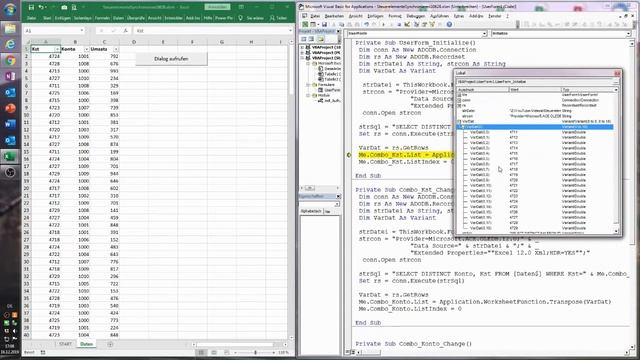Click the Page Layout view icon in status bar
This screenshot has height=360, width=640.
214,352
